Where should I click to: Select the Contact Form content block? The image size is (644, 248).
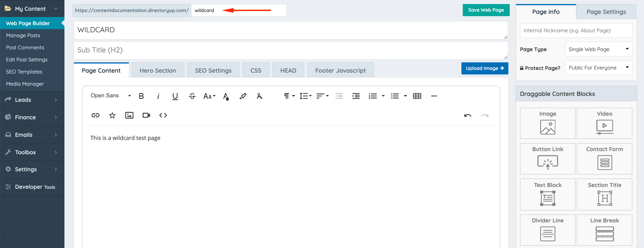click(604, 159)
